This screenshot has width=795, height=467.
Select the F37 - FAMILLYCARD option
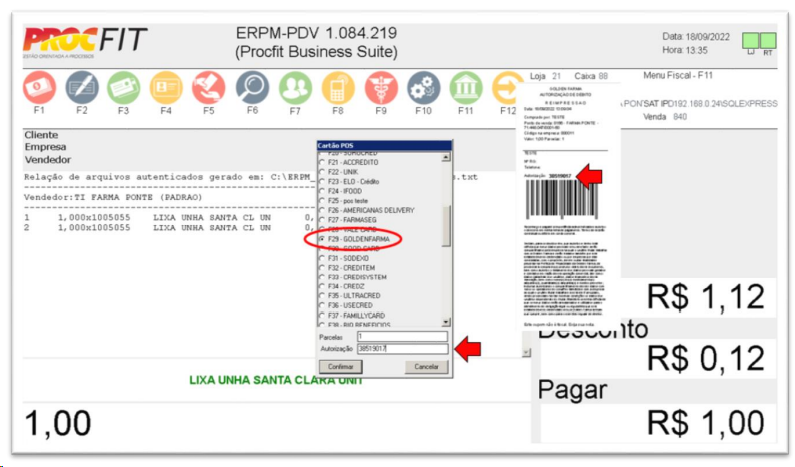352,315
